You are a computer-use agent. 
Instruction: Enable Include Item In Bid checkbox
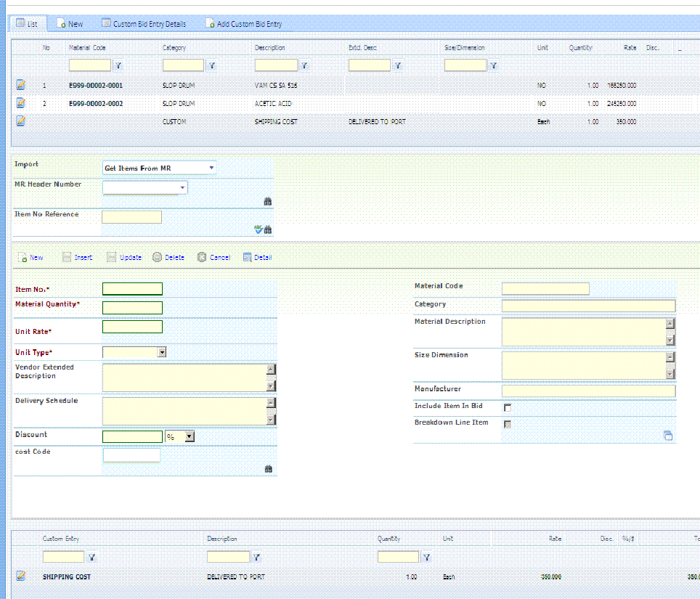point(508,407)
